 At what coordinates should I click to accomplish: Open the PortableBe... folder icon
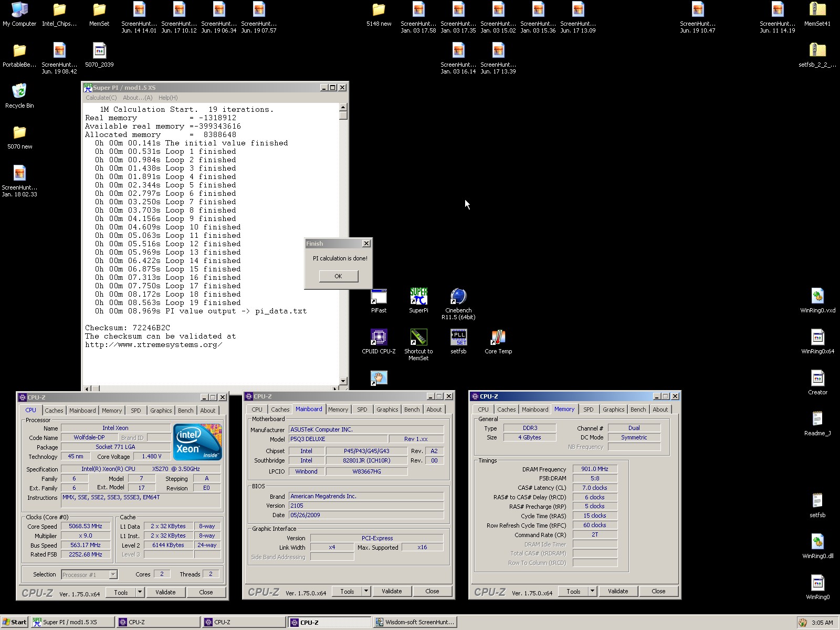pos(19,55)
